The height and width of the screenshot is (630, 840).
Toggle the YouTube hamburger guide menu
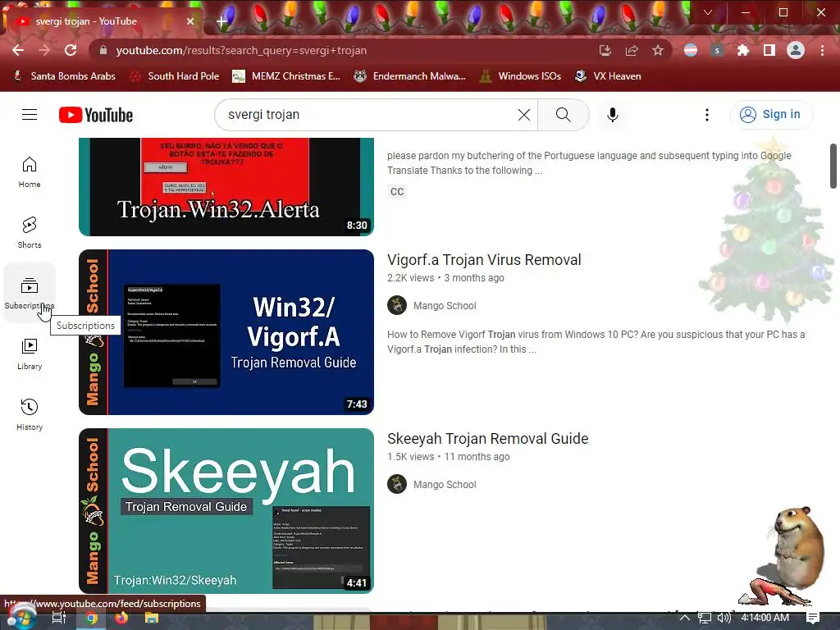(x=30, y=115)
